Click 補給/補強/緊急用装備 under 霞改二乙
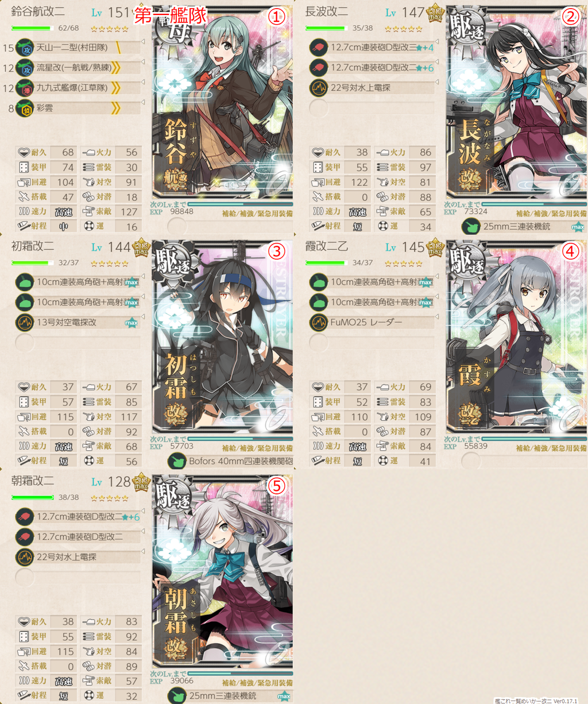 pos(551,448)
